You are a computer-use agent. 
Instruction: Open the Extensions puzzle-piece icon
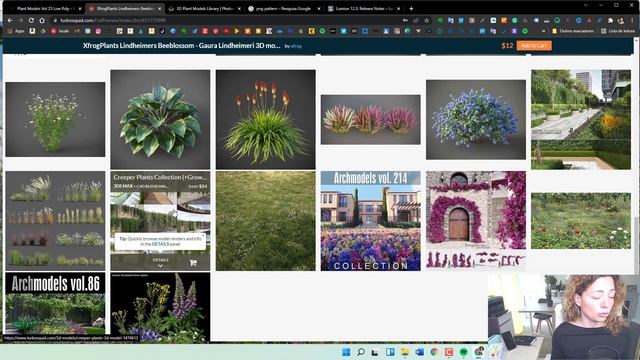610,20
